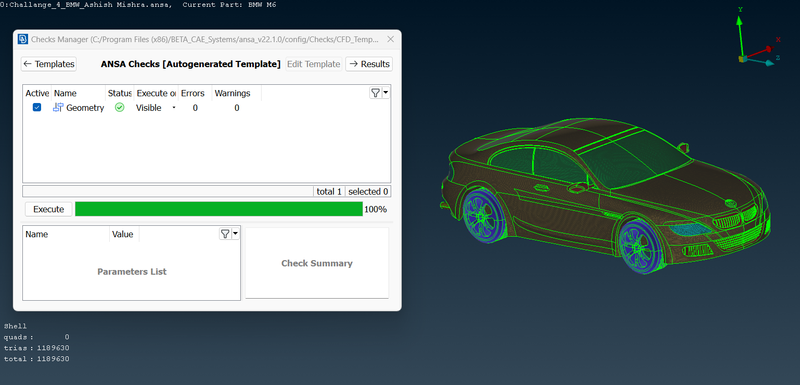Image resolution: width=800 pixels, height=385 pixels.
Task: Click the Z axis of the orientation triad
Action: [761, 62]
